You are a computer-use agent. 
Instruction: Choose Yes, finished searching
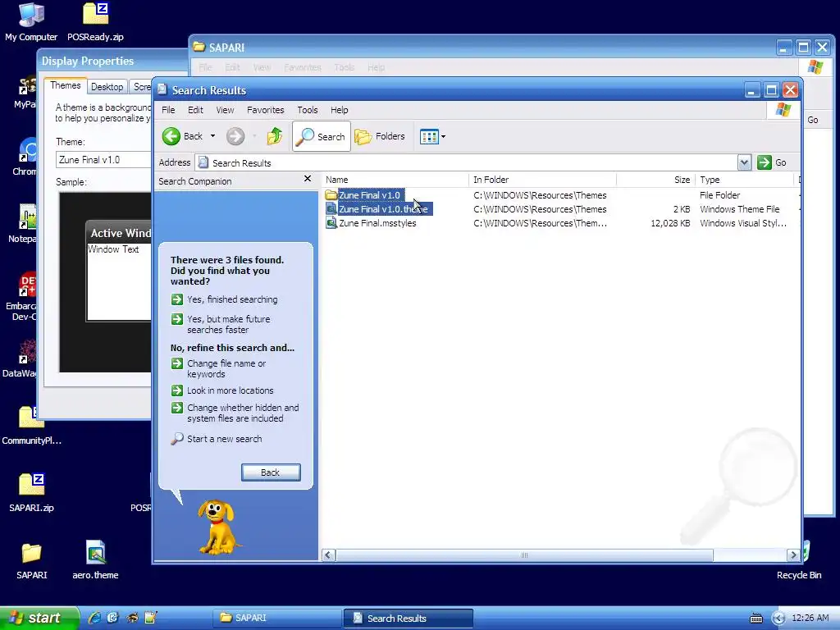pyautogui.click(x=225, y=299)
